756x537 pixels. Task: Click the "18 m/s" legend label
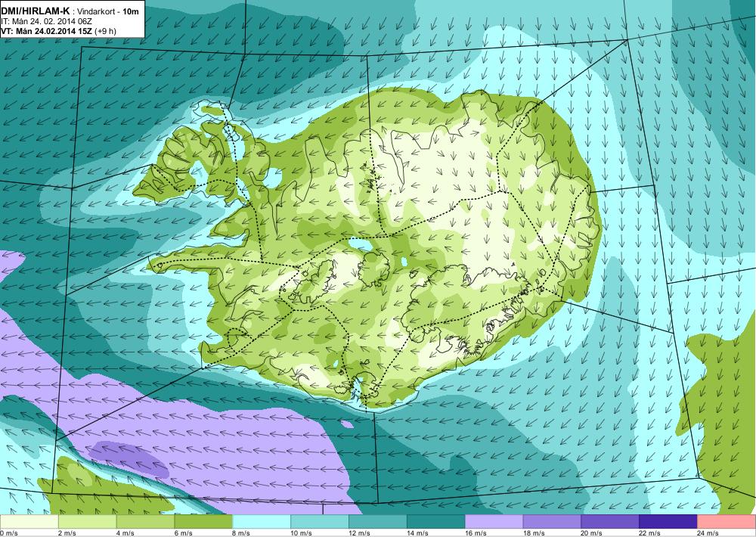tap(533, 533)
